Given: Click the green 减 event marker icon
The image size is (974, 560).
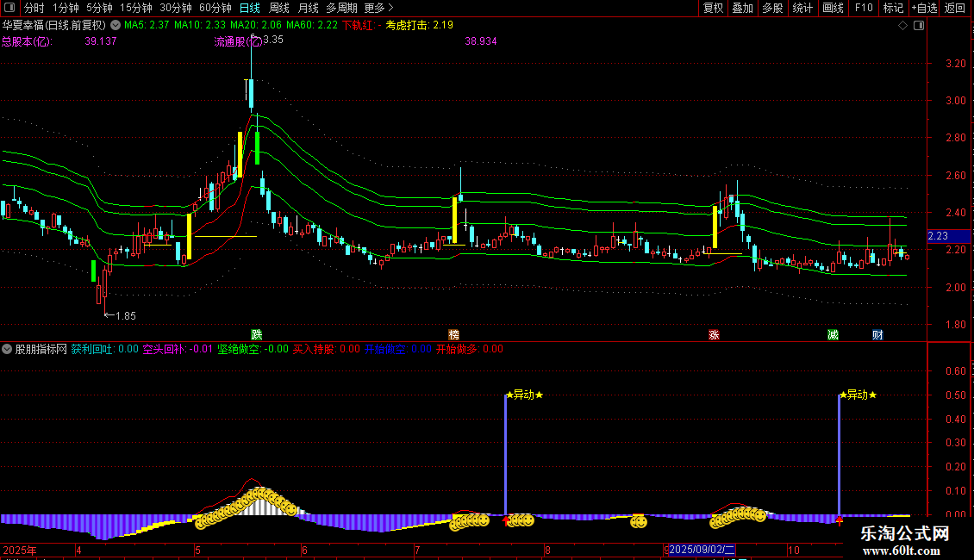Looking at the screenshot, I should point(833,334).
